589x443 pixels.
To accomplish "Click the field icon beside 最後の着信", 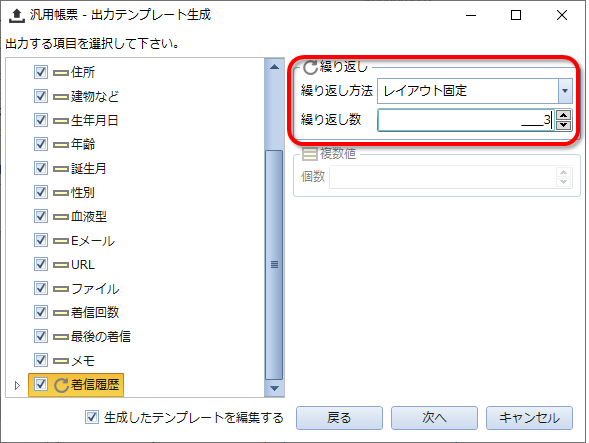I will click(x=61, y=337).
